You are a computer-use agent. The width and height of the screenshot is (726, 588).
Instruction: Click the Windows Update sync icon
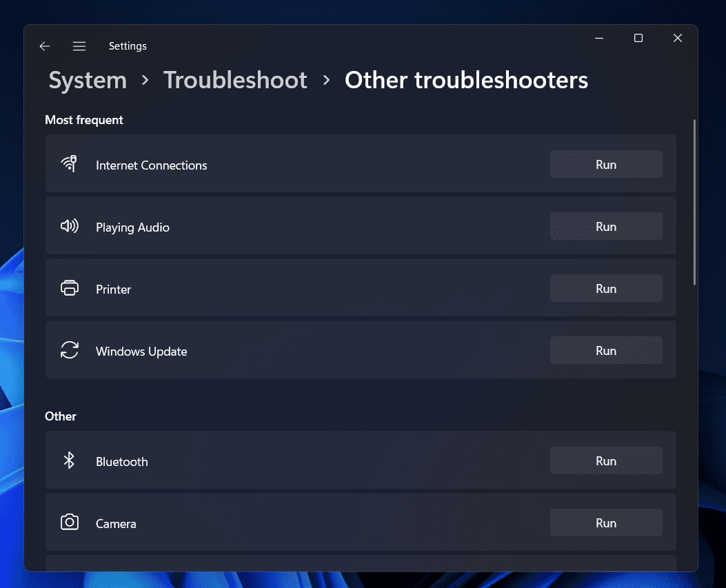tap(70, 350)
